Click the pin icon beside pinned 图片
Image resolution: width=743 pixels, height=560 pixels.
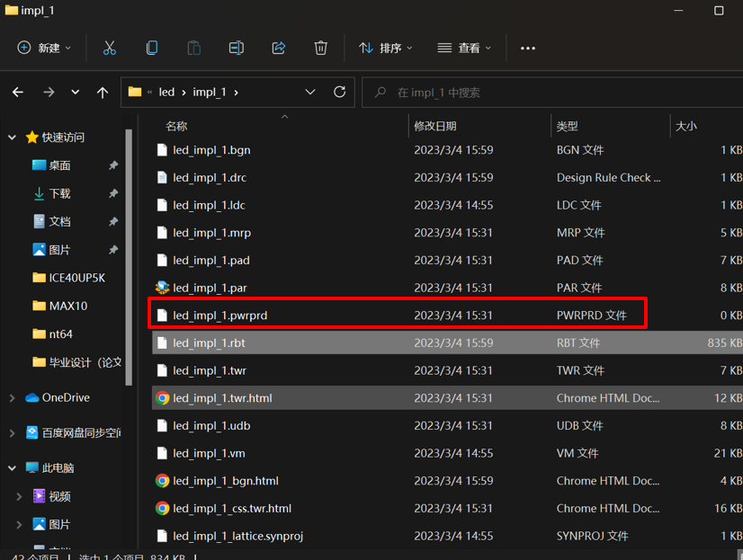click(x=113, y=250)
